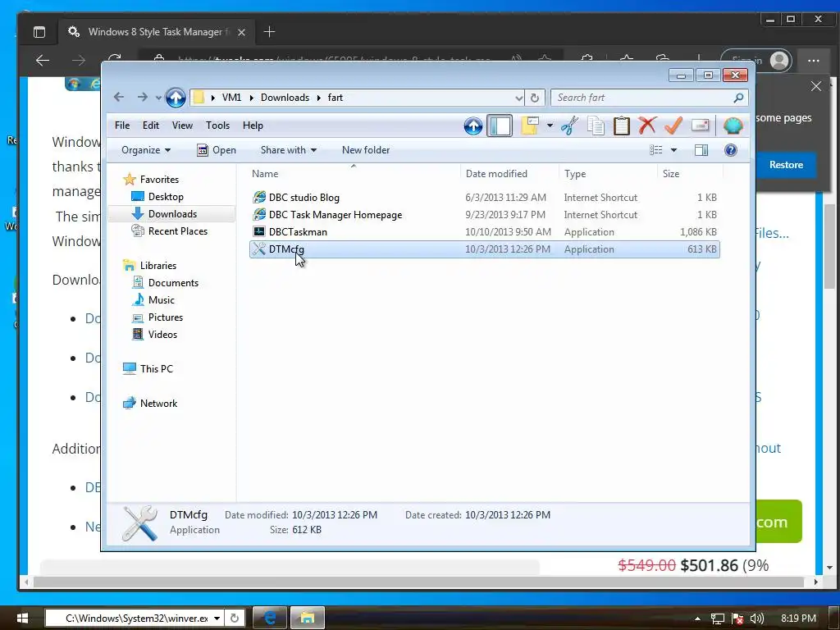Screen dimensions: 840x630
Task: Open Classic Shell settings shell icon
Action: (733, 126)
